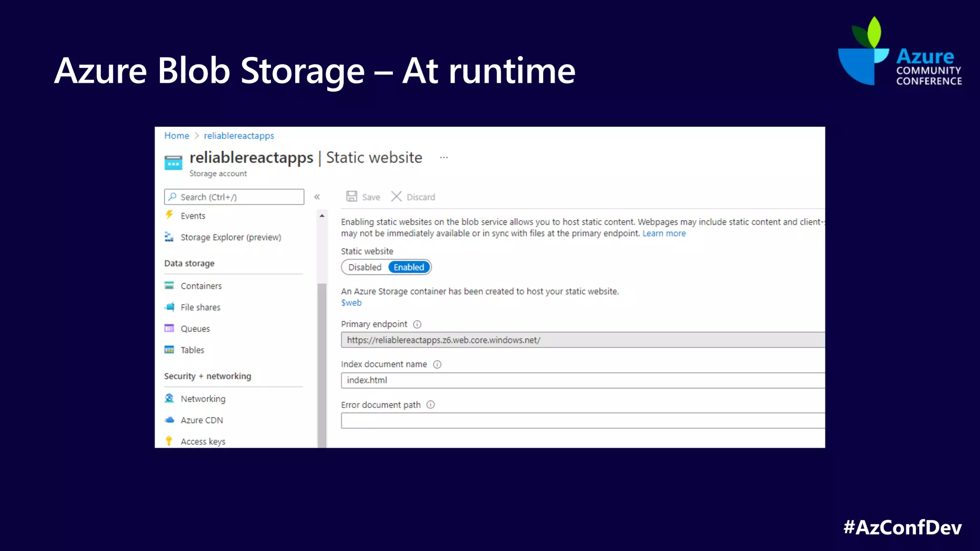Click the Azure Community Conference logo

click(x=900, y=52)
